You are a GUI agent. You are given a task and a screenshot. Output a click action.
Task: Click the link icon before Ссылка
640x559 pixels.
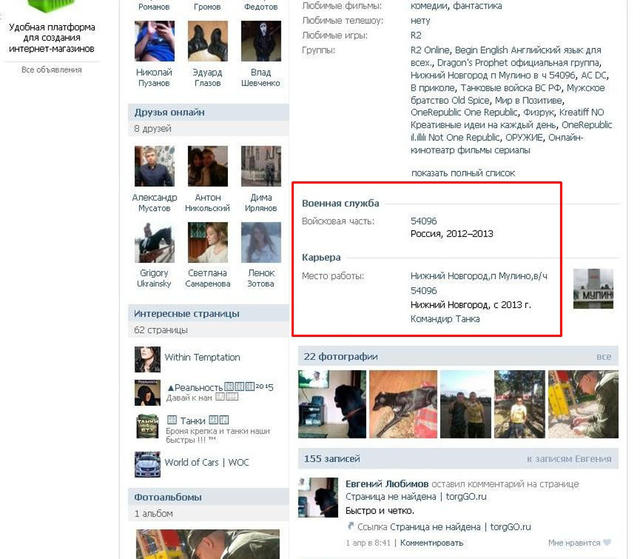350,526
